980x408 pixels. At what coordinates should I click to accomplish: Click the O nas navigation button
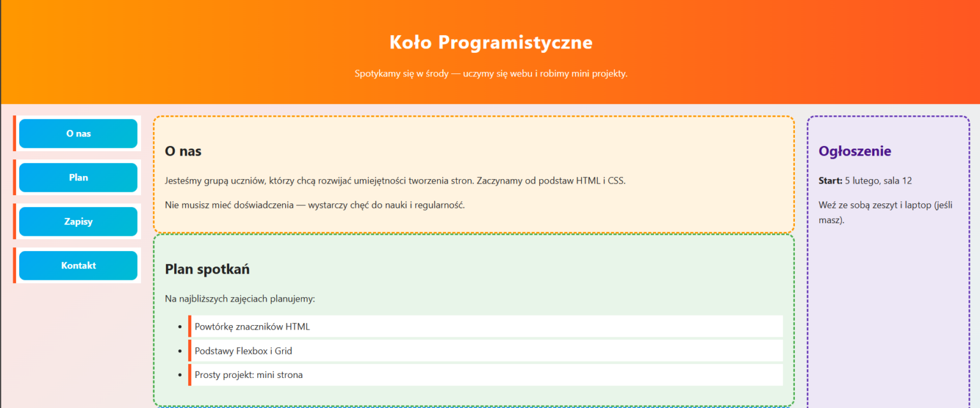[x=78, y=133]
